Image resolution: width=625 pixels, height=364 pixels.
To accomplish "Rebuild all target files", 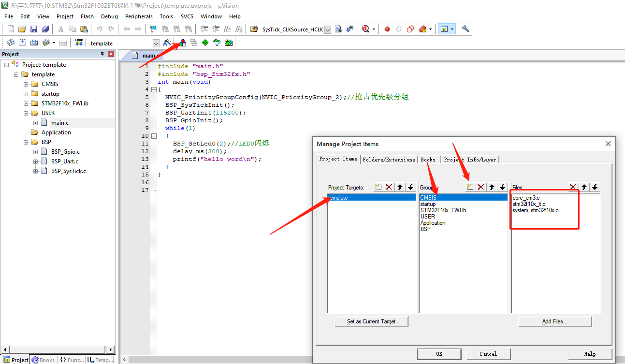I will coord(34,43).
